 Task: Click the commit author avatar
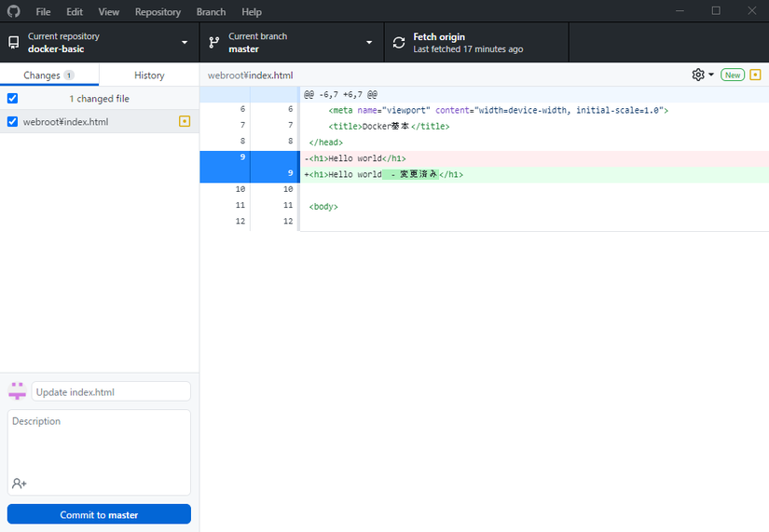coord(17,391)
